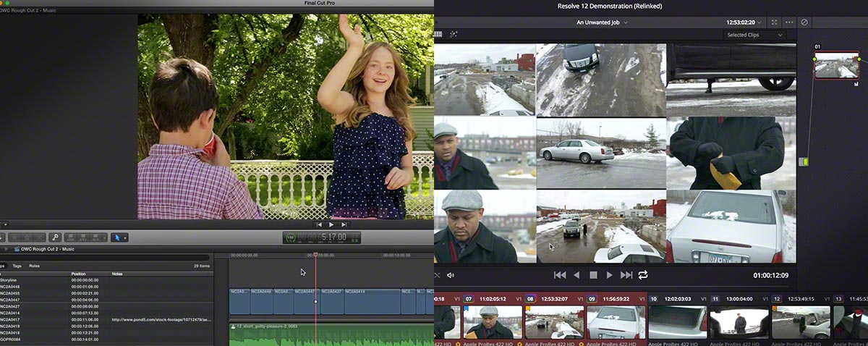868x346 pixels.
Task: Select clip 11 thumbnail in Resolve timeline
Action: (x=739, y=322)
